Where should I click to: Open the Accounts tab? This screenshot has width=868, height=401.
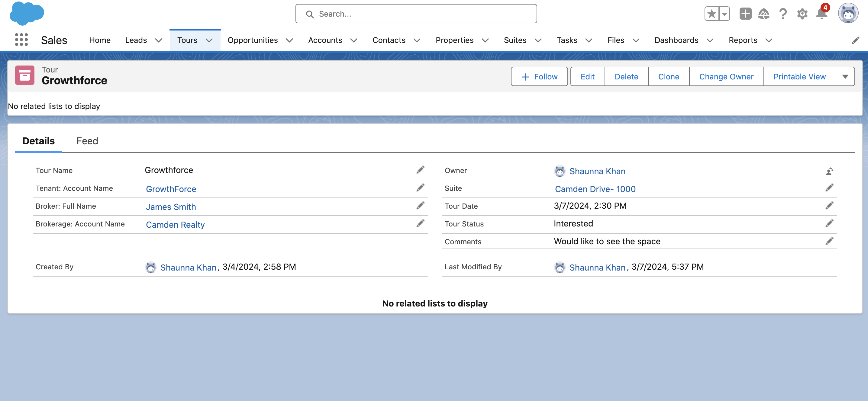click(x=325, y=40)
